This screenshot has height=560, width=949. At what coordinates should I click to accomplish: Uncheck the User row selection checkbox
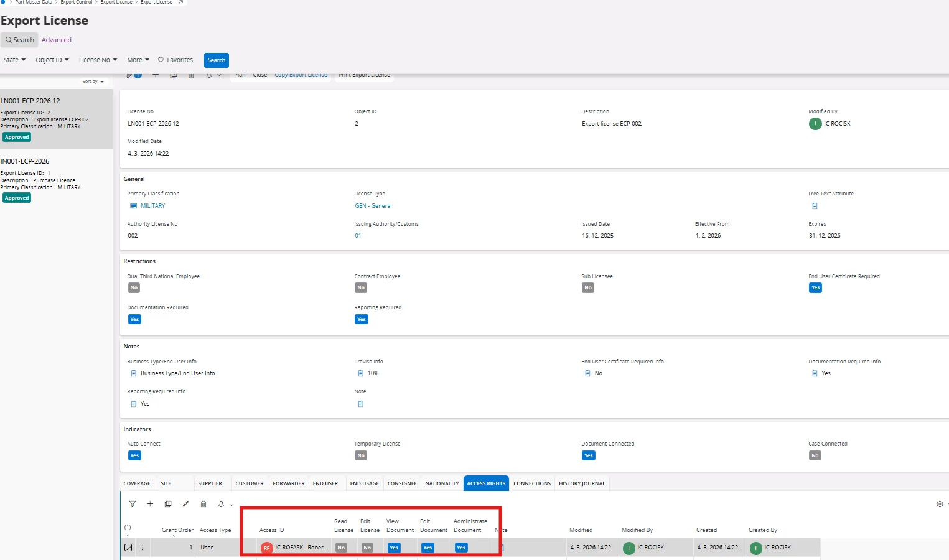pos(128,548)
